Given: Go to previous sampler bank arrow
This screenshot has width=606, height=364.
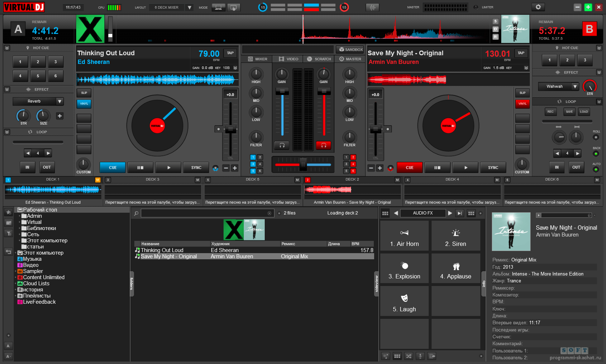Looking at the screenshot, I should click(396, 213).
